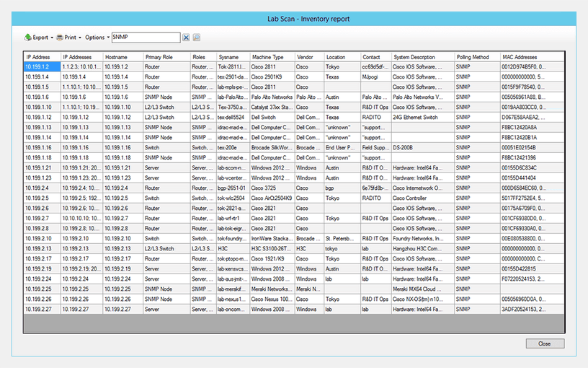Viewport: 588px width, 368px height.
Task: Click the Cisco 2901K9 machine type cell
Action: (272, 77)
